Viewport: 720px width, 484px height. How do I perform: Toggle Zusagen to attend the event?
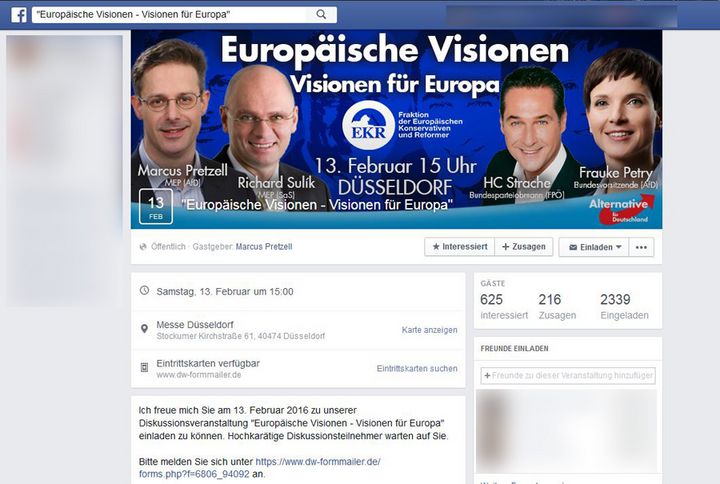(x=524, y=247)
